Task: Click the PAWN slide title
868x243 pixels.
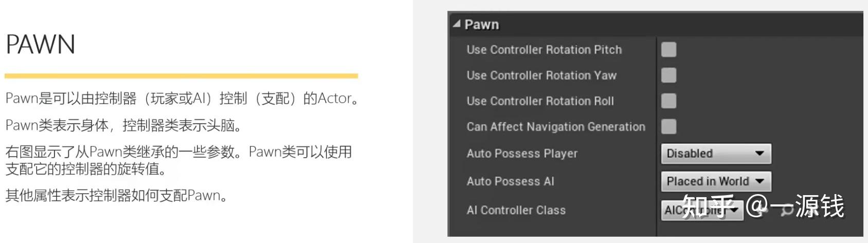Action: coord(41,45)
